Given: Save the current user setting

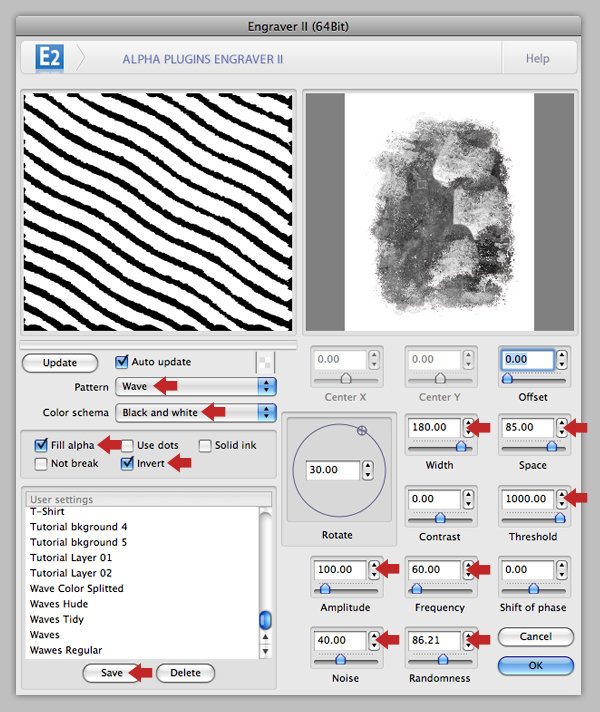Looking at the screenshot, I should point(112,672).
